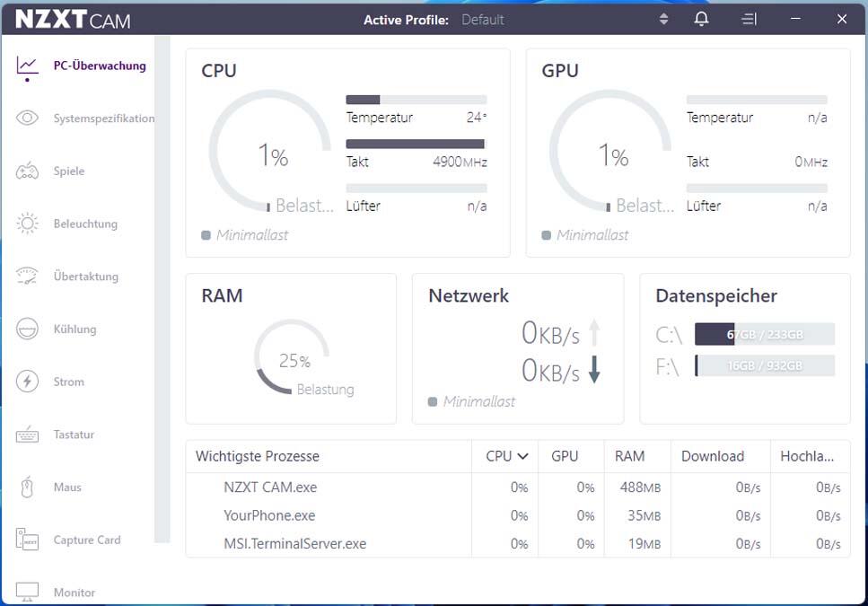This screenshot has height=606, width=868.
Task: Open the Spiele gamepad icon
Action: click(x=27, y=171)
